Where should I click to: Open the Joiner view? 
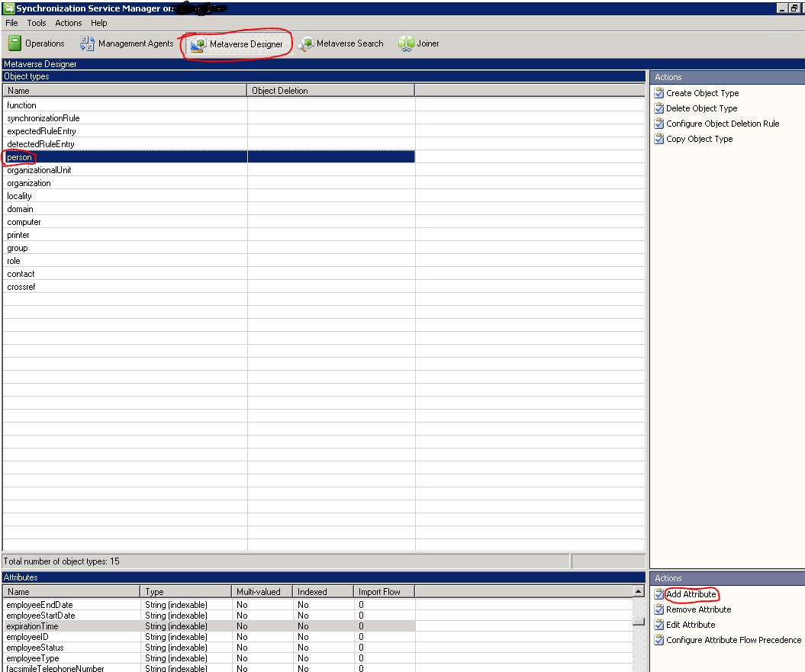pyautogui.click(x=418, y=43)
